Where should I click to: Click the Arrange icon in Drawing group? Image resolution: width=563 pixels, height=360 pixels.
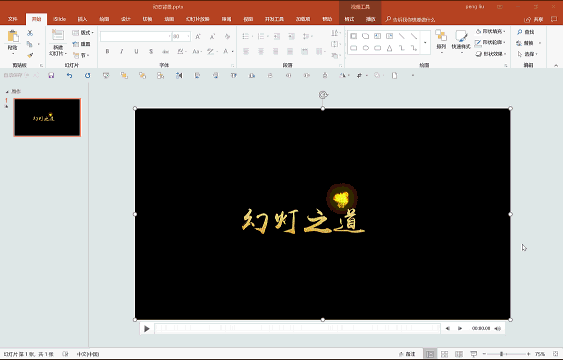pos(441,36)
